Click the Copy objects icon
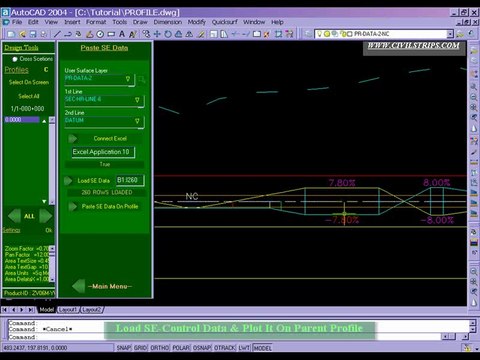 pyautogui.click(x=146, y=34)
